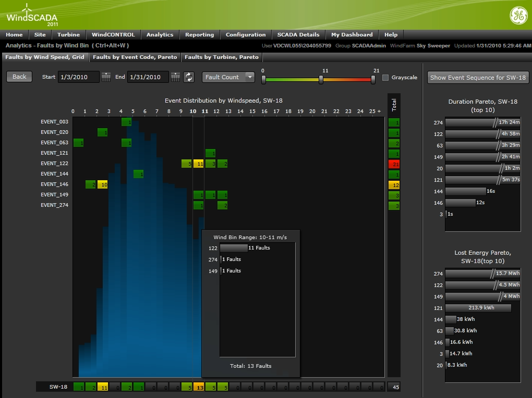Enable the Grayscale checkbox
The width and height of the screenshot is (532, 398).
pyautogui.click(x=385, y=77)
